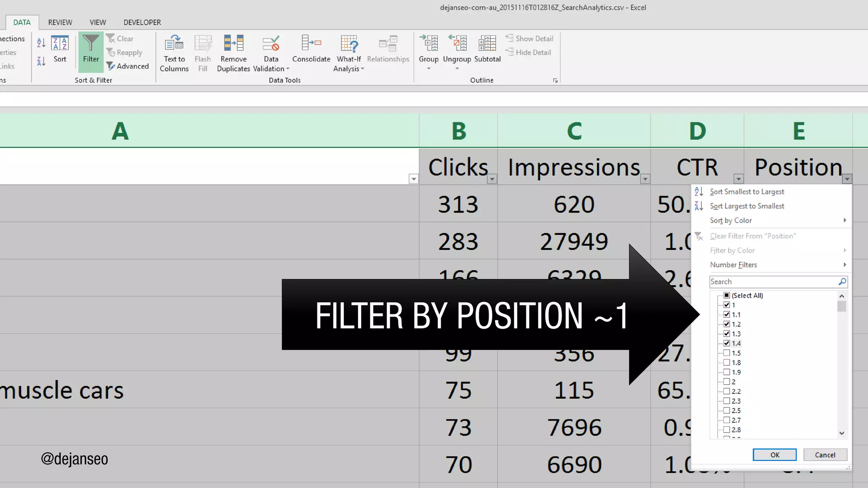The width and height of the screenshot is (868, 488).
Task: Uncheck the 1.4 position checkbox
Action: point(726,343)
